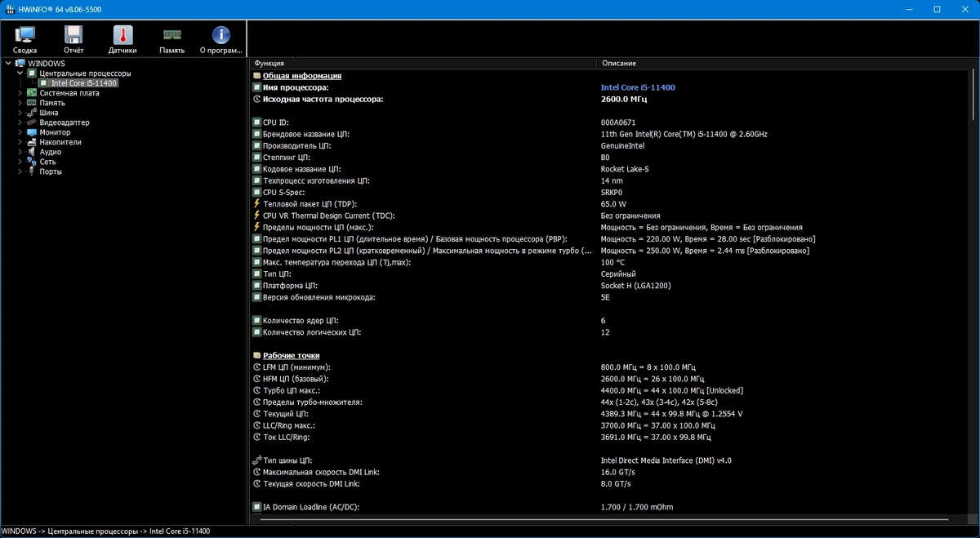Click the Накопители drive icon in tree

(32, 142)
